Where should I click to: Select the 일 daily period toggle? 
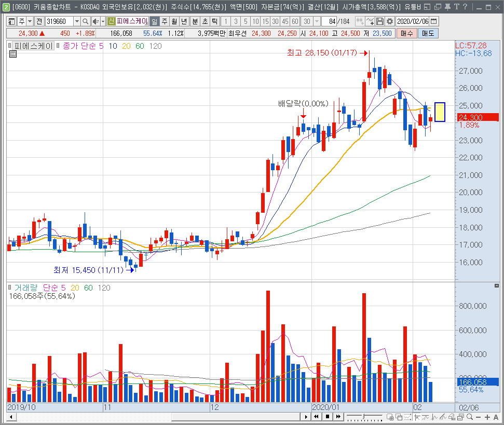pos(155,21)
